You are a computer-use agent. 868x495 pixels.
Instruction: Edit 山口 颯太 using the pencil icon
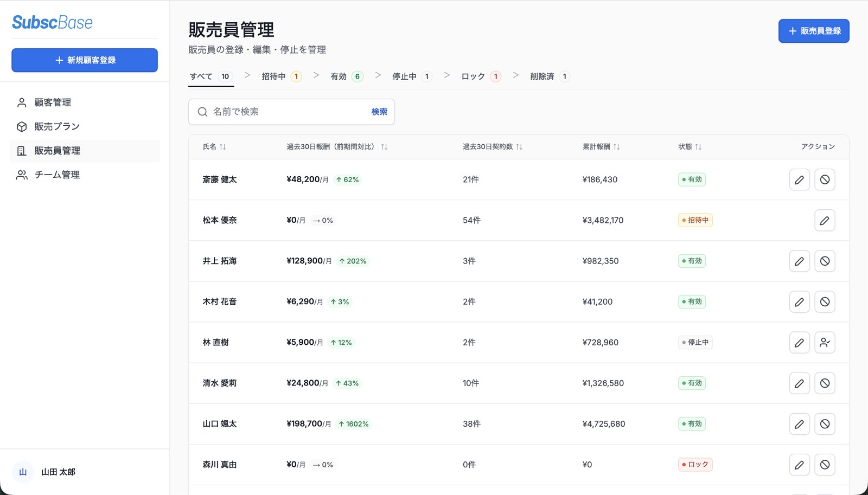click(799, 423)
